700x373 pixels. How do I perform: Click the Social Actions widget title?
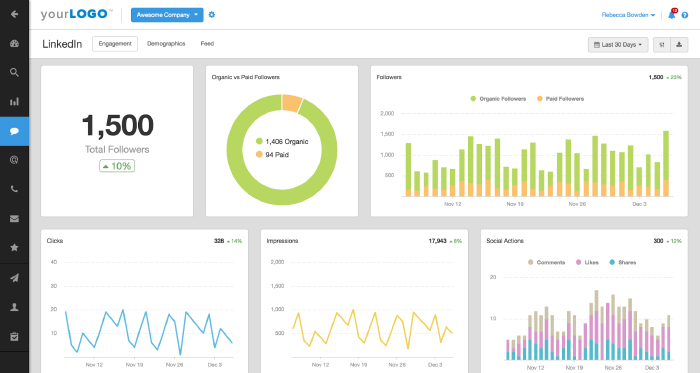point(505,241)
